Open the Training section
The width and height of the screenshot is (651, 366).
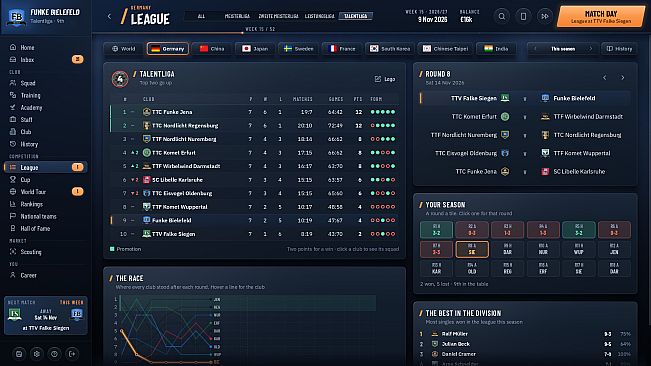(46, 95)
